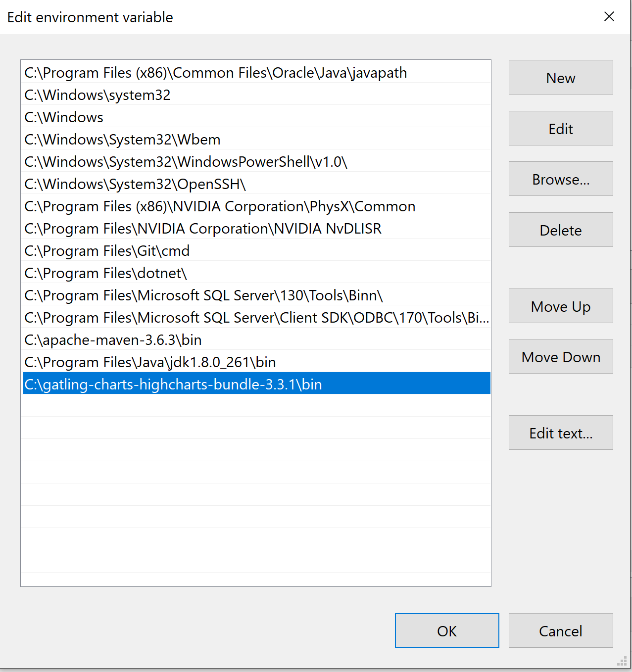Screen dimensions: 632x672
Task: Click the Edit button
Action: [560, 128]
